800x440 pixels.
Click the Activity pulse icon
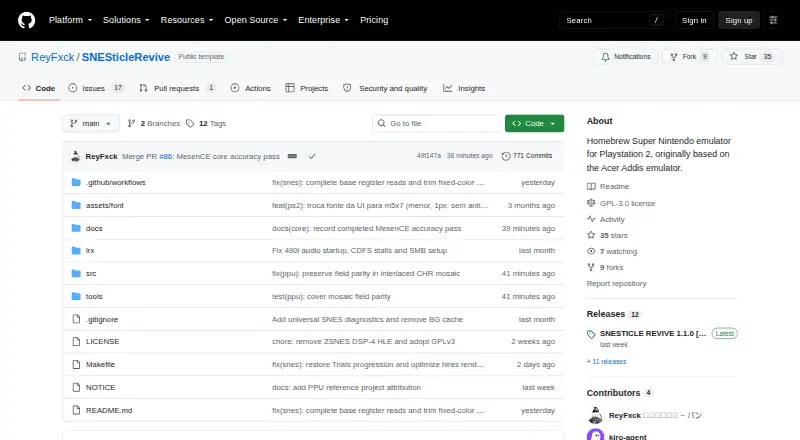tap(591, 219)
